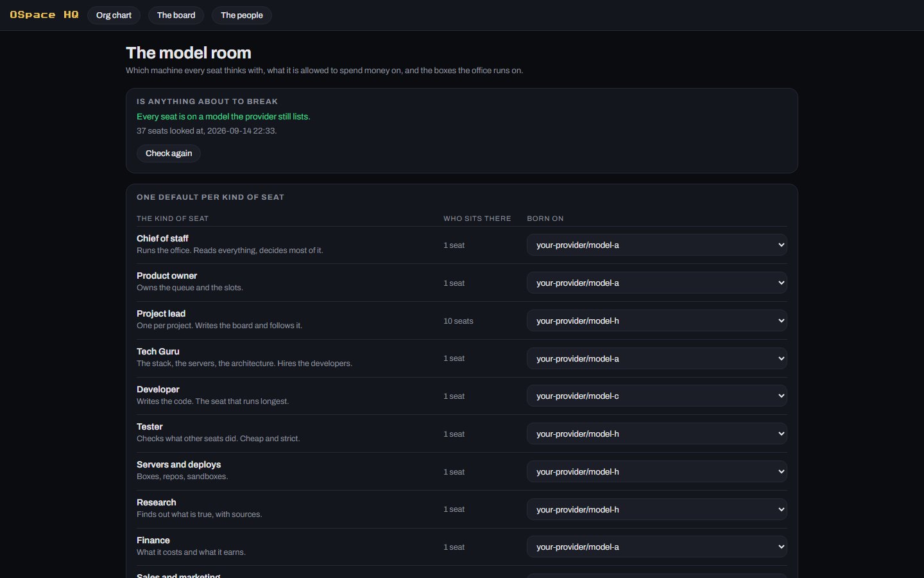Click 'The stack, the servers' Tech Guru description

244,363
